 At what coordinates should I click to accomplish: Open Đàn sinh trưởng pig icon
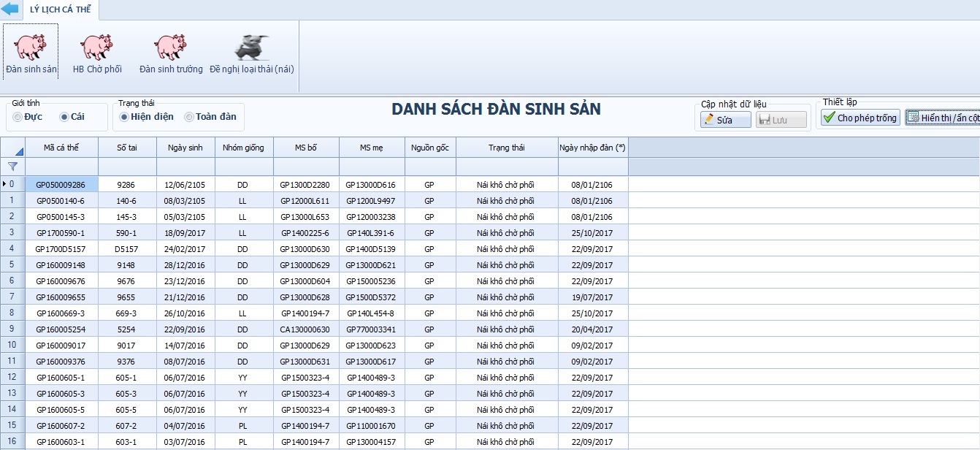(x=171, y=47)
